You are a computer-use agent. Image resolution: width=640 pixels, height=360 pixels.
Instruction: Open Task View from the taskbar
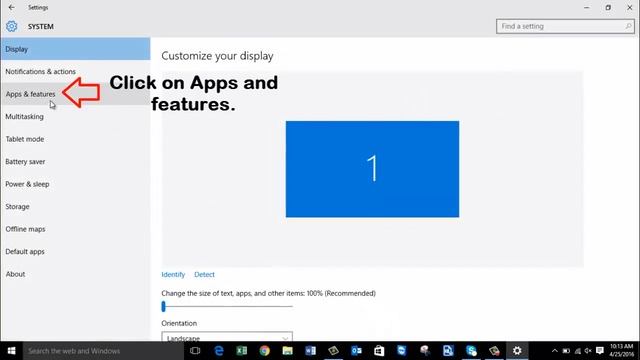195,351
